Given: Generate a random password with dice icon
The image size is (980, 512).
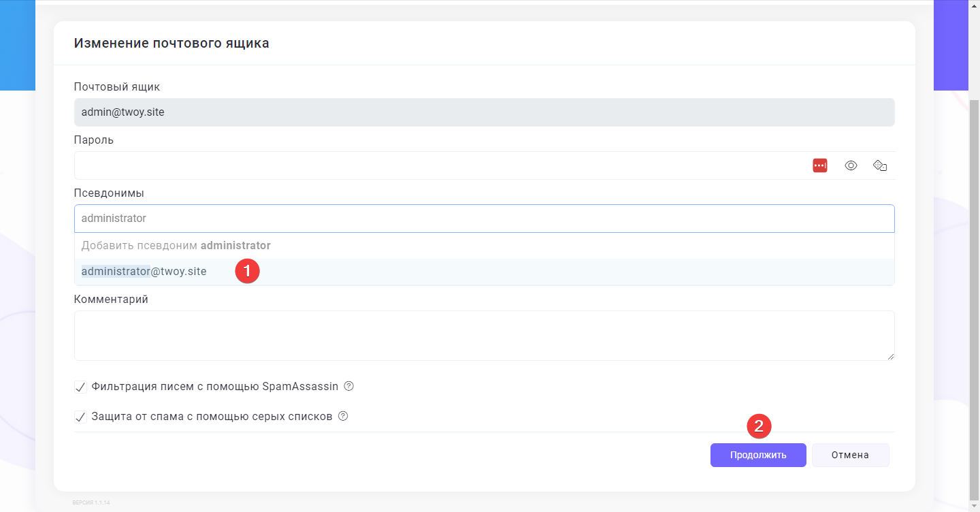Looking at the screenshot, I should 881,165.
